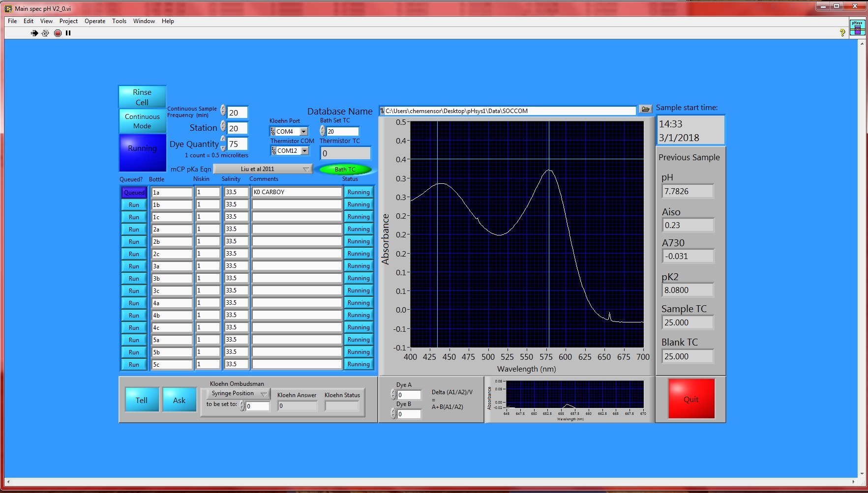Open the Edit menu
Image resolution: width=868 pixels, height=493 pixels.
29,21
